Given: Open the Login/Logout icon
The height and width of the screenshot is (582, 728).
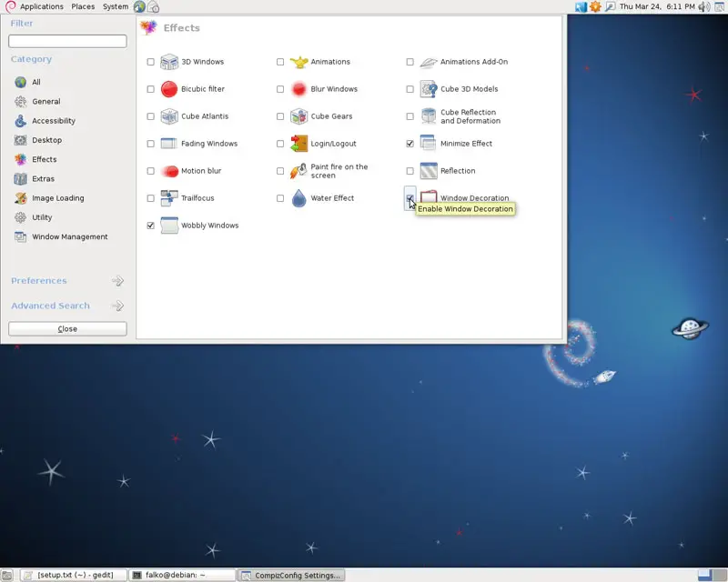Looking at the screenshot, I should [299, 144].
